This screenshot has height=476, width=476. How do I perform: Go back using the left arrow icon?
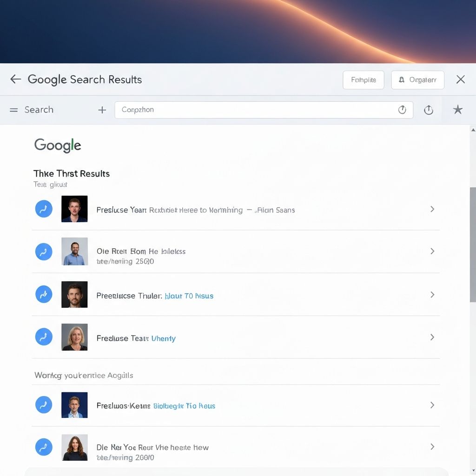point(16,79)
